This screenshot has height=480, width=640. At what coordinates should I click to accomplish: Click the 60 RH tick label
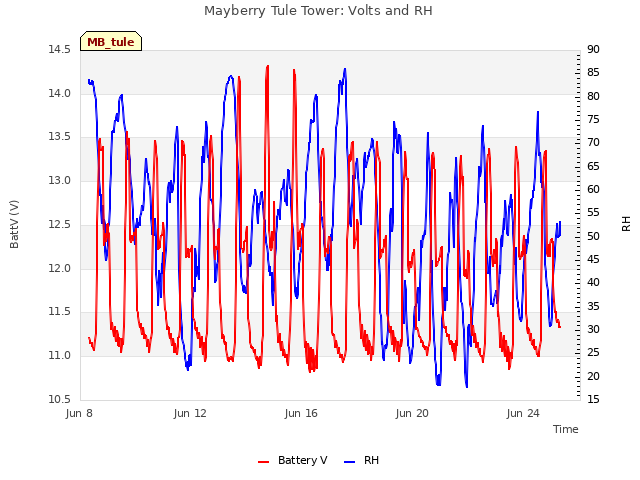pos(593,189)
